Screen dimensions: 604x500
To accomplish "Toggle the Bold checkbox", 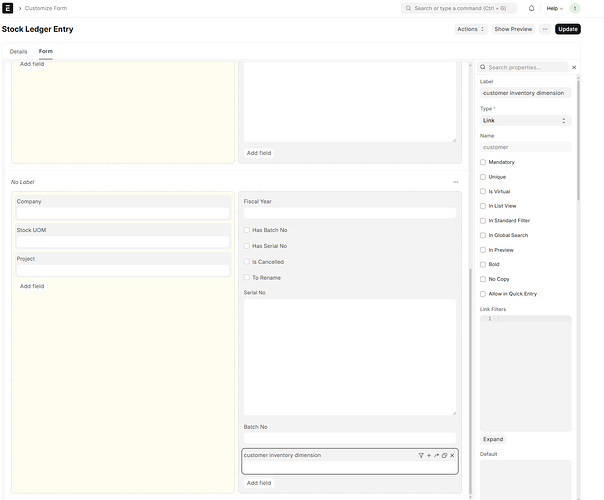I will pyautogui.click(x=483, y=264).
